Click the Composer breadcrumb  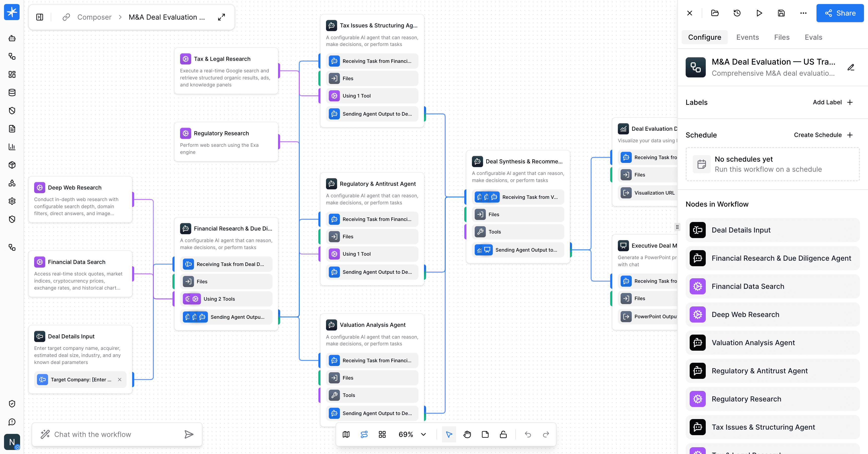[94, 17]
